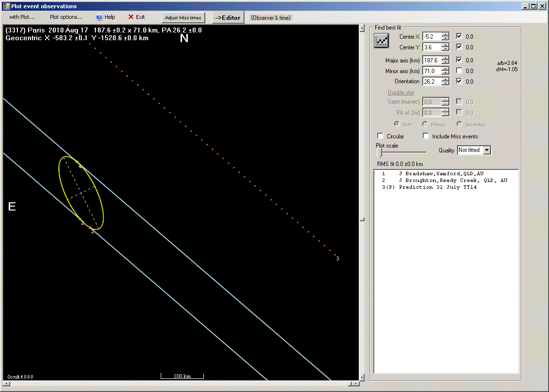Click the Plot scale slider handle

(x=380, y=152)
